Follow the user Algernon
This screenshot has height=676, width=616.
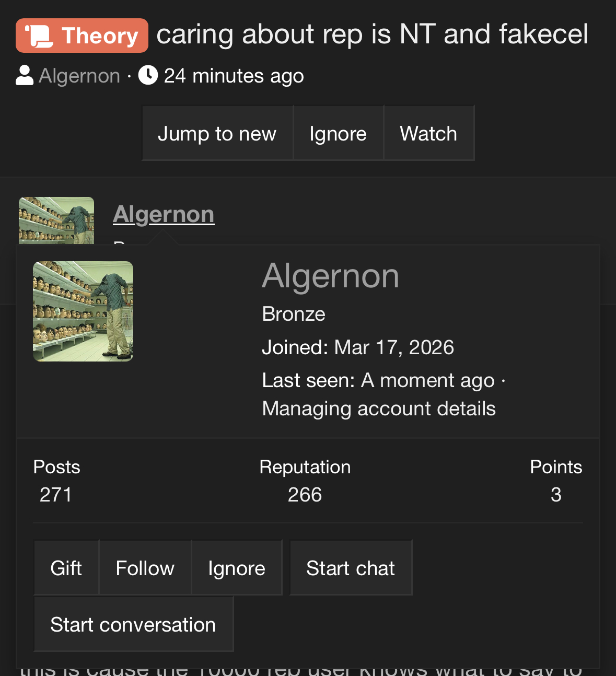pos(145,568)
